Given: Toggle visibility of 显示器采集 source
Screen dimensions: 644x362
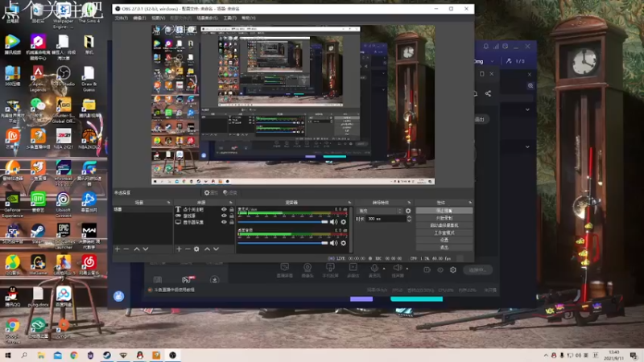Looking at the screenshot, I should pyautogui.click(x=224, y=222).
